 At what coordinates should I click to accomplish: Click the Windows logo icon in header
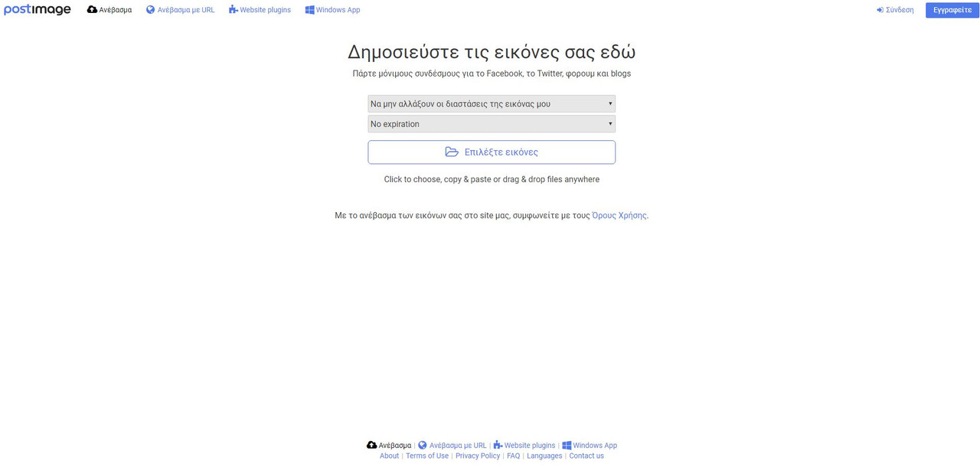coord(309,10)
